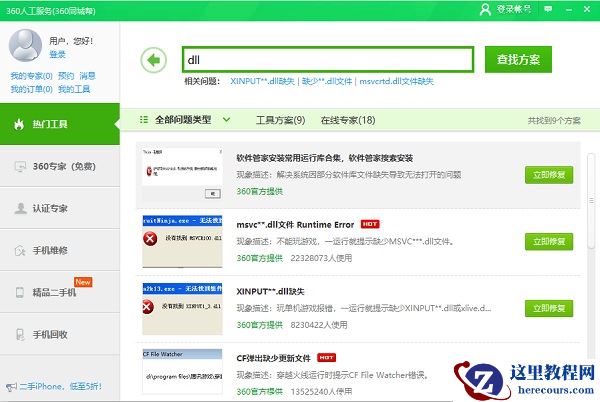Open 我的订单(0) link
The height and width of the screenshot is (402, 600).
[31, 90]
